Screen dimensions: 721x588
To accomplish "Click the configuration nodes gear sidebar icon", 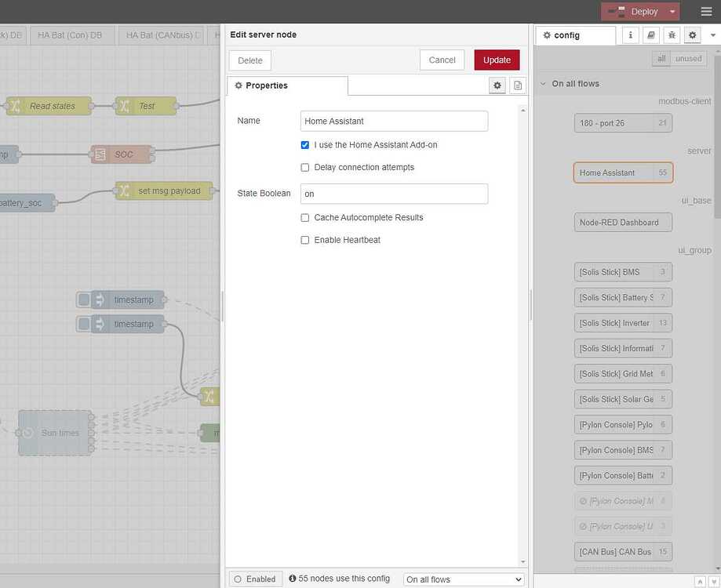I will tap(692, 35).
